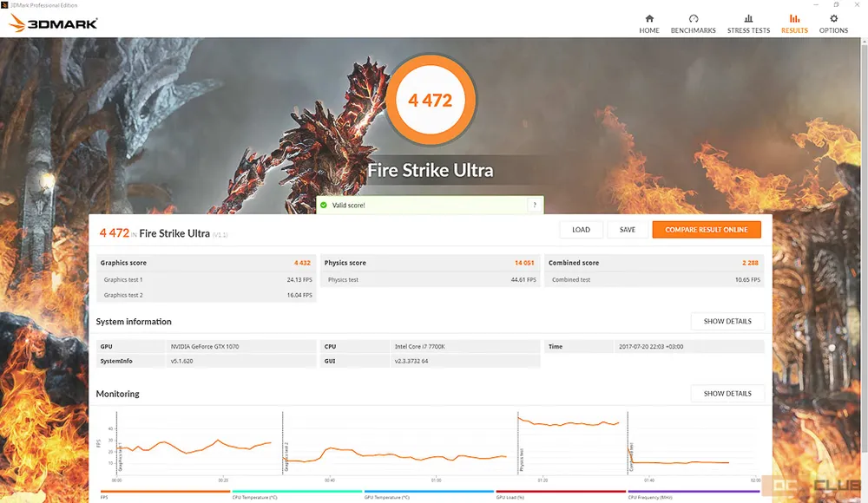Go to Benchmarks using the gauge icon
This screenshot has height=503, width=868.
[693, 18]
